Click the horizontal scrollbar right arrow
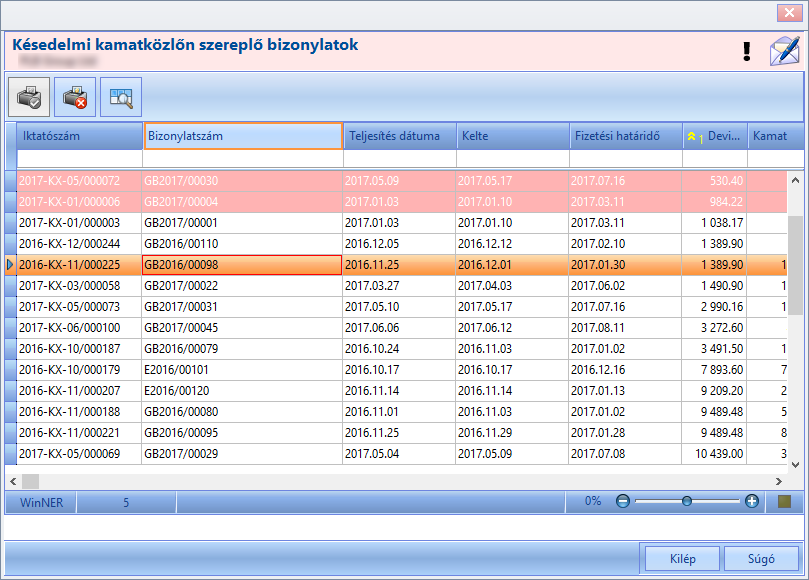 (779, 481)
